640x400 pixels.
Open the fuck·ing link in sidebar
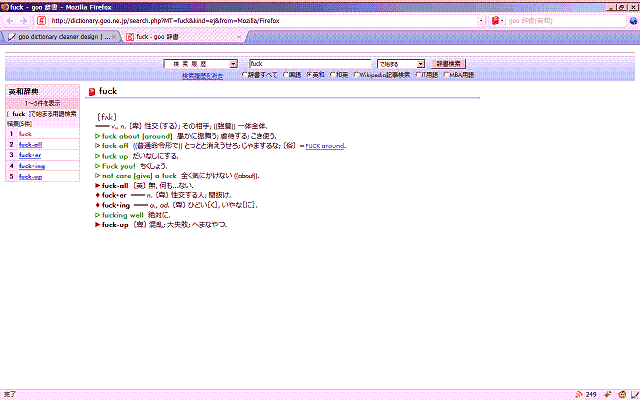[32, 166]
